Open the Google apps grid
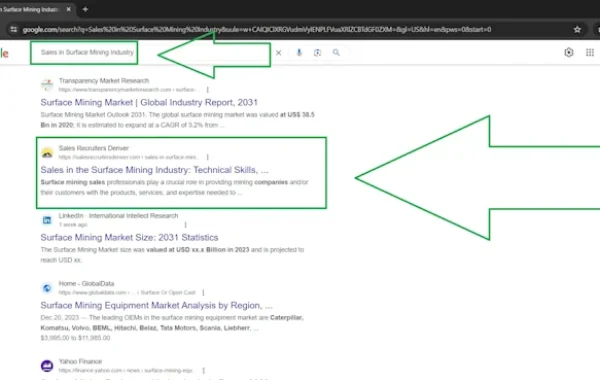The image size is (600, 380). click(x=590, y=52)
